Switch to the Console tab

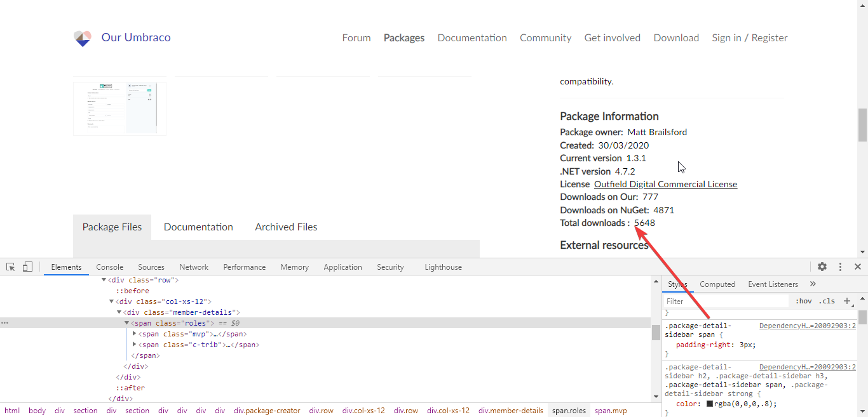pyautogui.click(x=109, y=267)
